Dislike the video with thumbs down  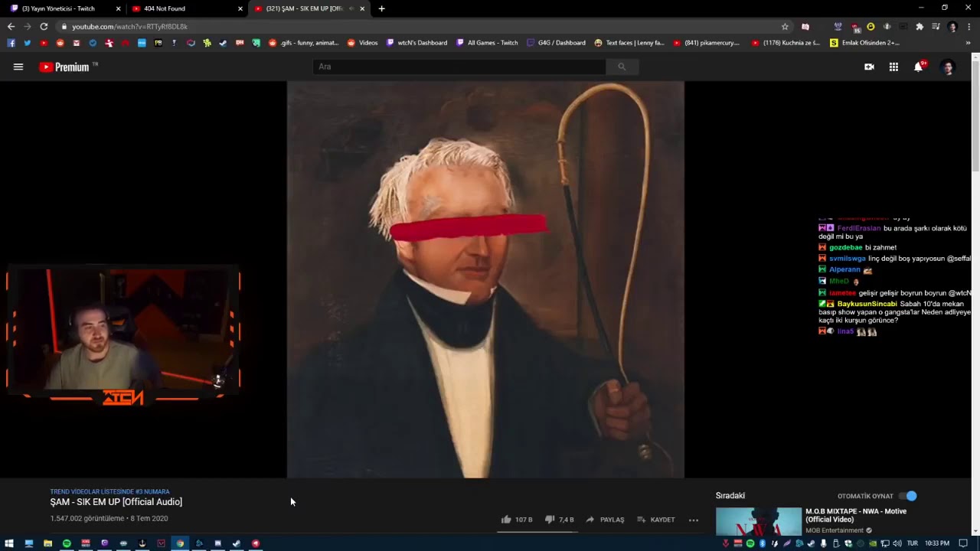(x=549, y=520)
